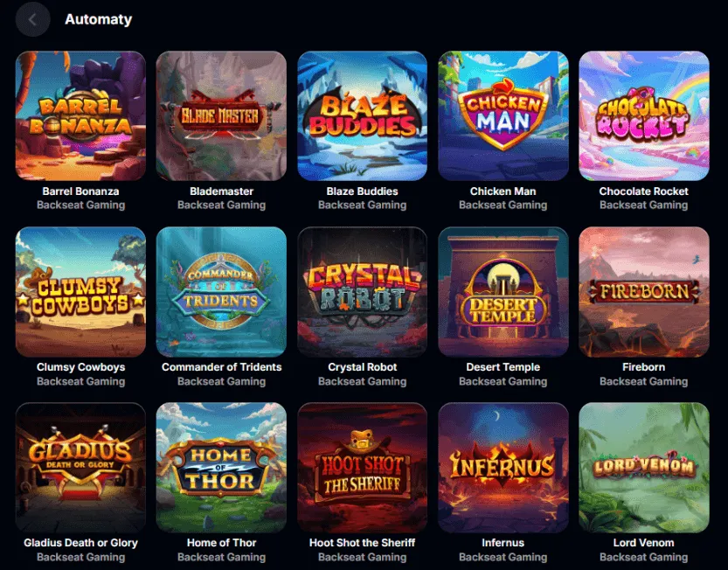Click the Automaty page heading

(99, 19)
